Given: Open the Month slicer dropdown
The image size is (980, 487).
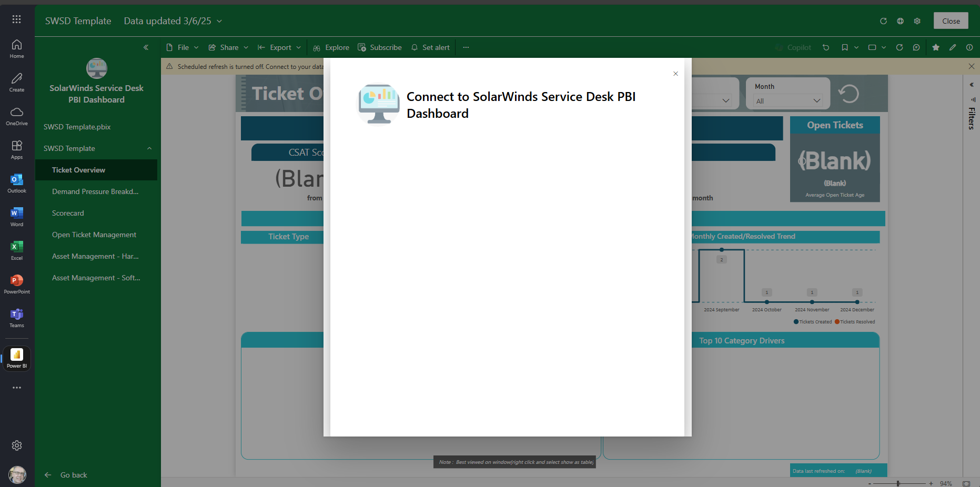Looking at the screenshot, I should tap(788, 101).
